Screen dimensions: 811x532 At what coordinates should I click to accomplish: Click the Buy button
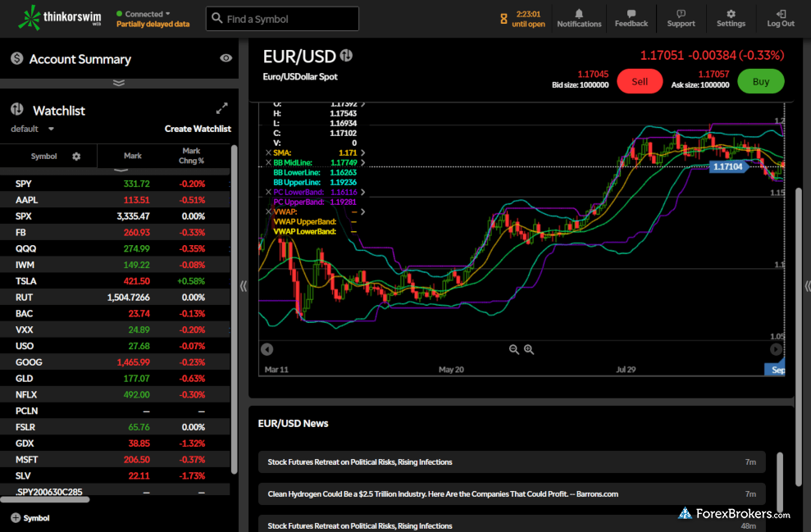[x=760, y=81]
